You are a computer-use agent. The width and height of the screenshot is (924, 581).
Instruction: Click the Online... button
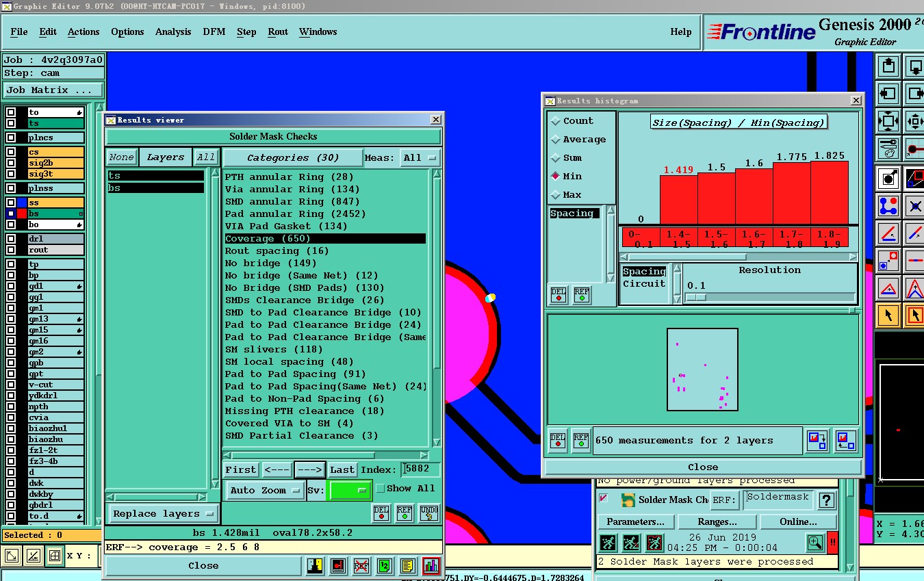(x=799, y=521)
